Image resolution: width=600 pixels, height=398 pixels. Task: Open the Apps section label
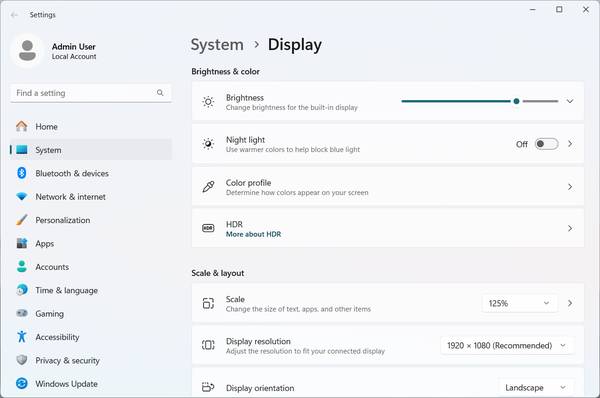coord(45,243)
